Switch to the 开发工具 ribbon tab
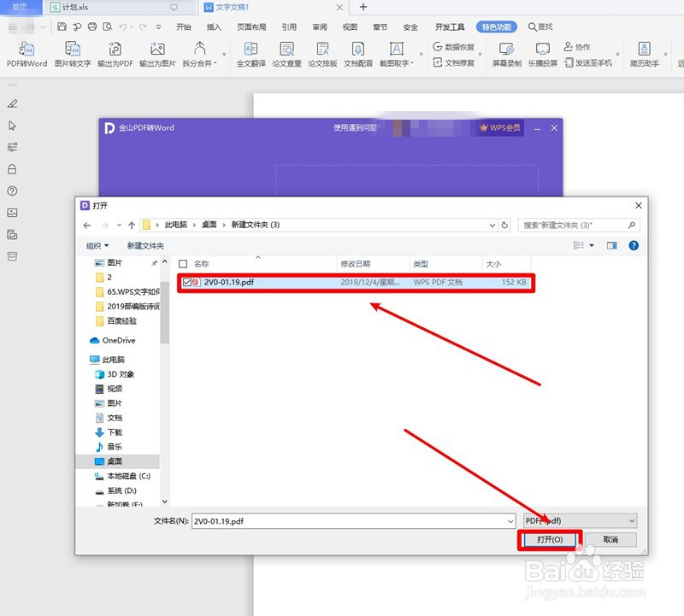This screenshot has width=684, height=616. point(450,27)
